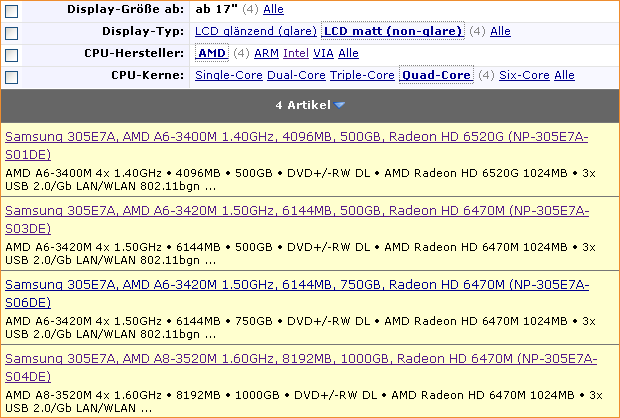The image size is (620, 418).
Task: Click specs text 'AMD A6-3420M 4x 1.50GHz • 6144MB • 500GB'
Action: pyautogui.click(x=139, y=247)
